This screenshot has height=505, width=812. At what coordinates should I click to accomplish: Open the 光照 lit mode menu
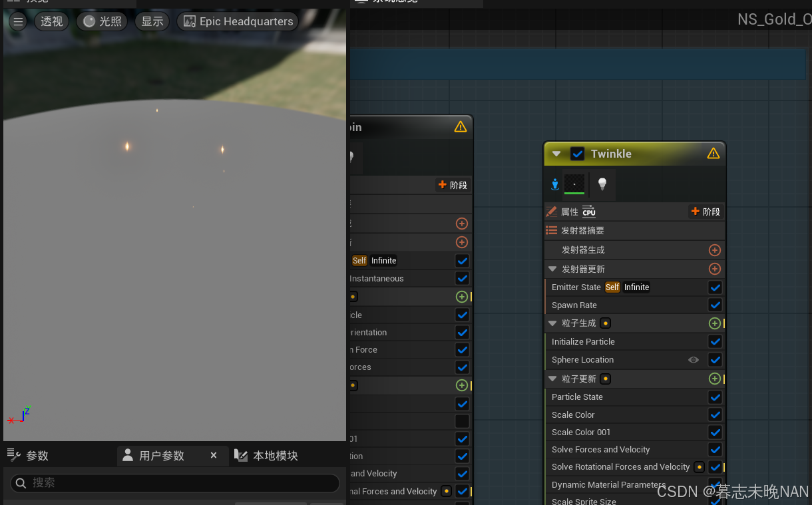102,22
